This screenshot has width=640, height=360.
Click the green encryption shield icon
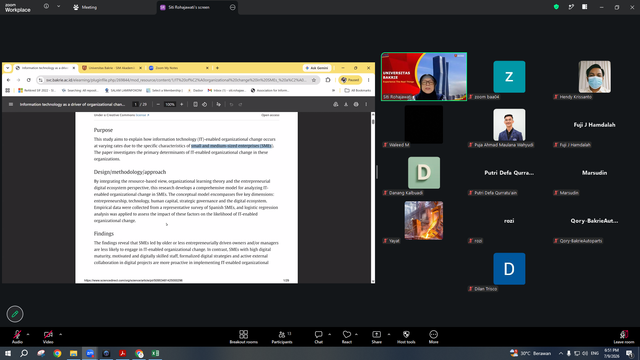(x=556, y=7)
